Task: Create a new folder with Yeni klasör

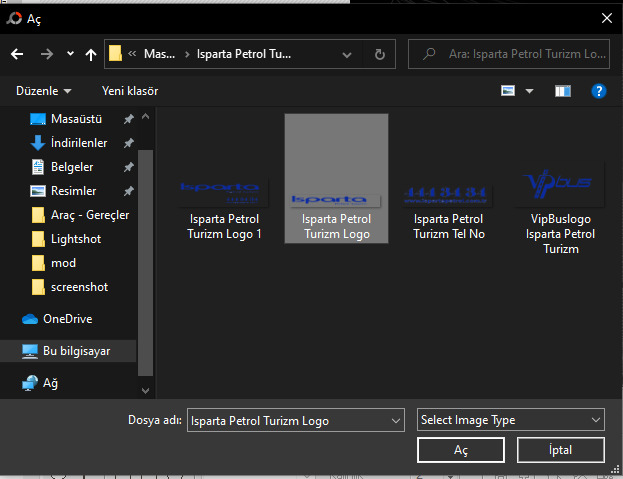Action: point(130,91)
